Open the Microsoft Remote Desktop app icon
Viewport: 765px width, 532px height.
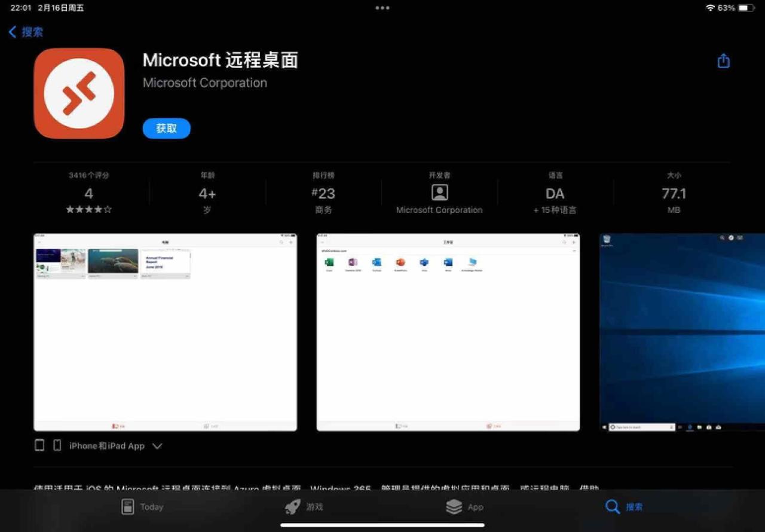point(79,93)
